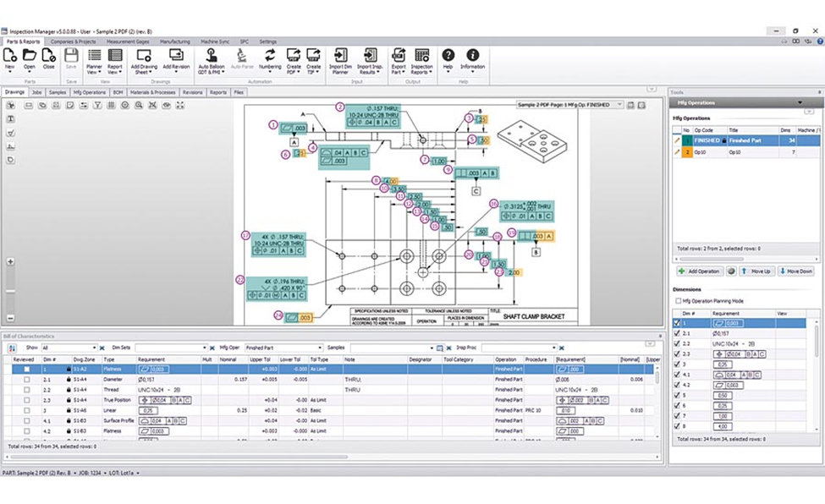
Task: Click the Add Operation button
Action: [x=699, y=271]
